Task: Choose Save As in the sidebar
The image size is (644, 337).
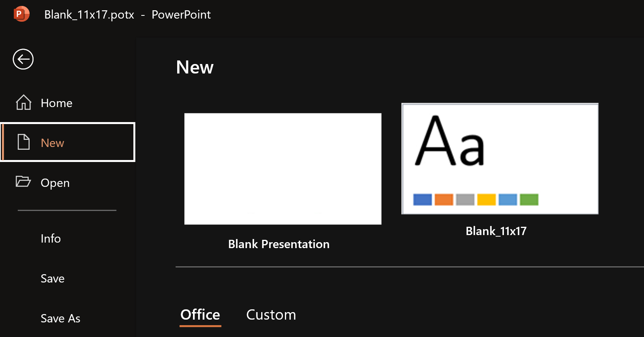Action: (60, 318)
